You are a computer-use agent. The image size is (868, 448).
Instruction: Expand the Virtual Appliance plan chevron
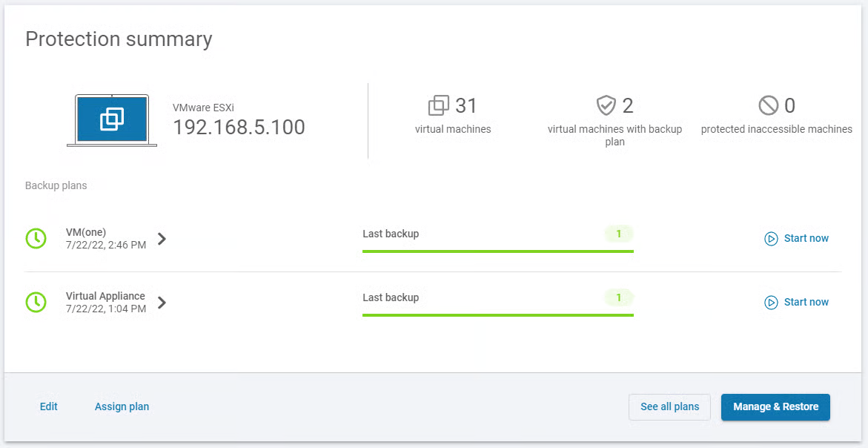pos(162,303)
